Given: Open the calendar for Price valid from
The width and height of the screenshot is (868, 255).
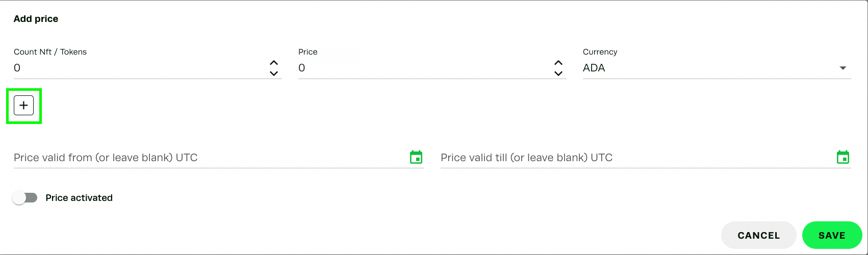Looking at the screenshot, I should tap(416, 157).
